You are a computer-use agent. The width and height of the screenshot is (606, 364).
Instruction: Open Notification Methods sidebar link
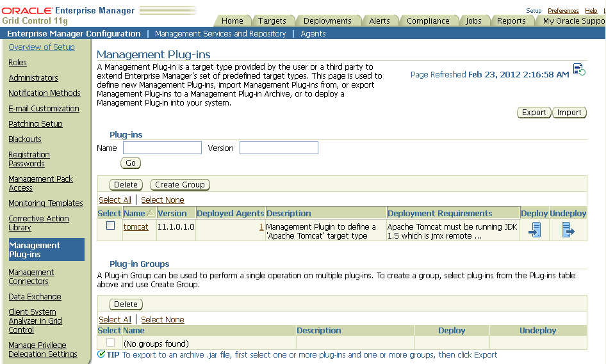44,93
